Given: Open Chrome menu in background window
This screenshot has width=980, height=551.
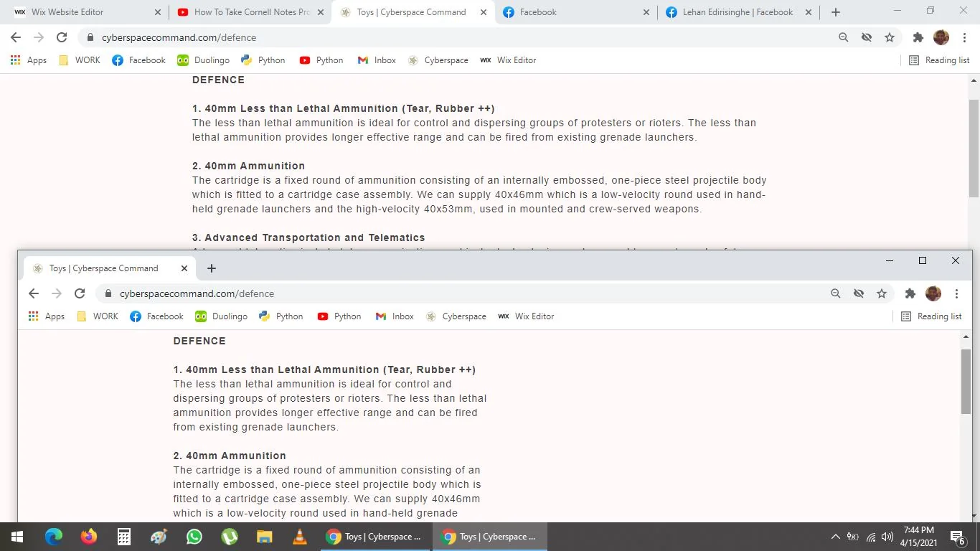Looking at the screenshot, I should click(964, 37).
